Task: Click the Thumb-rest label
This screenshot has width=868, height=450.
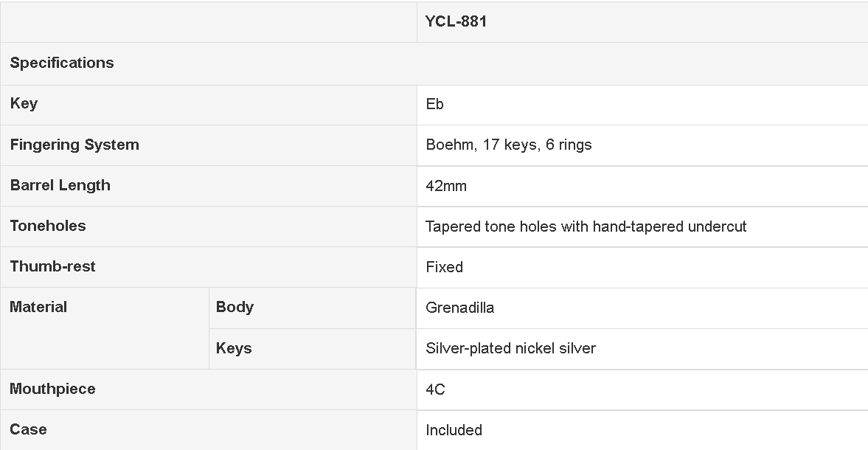Action: tap(52, 266)
